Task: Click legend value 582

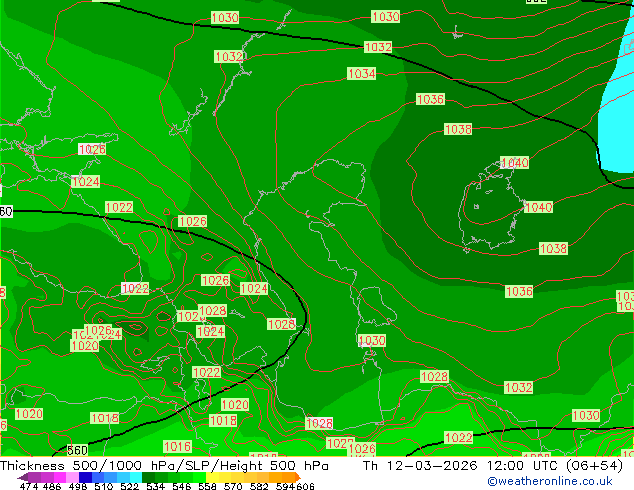Action: [259, 486]
